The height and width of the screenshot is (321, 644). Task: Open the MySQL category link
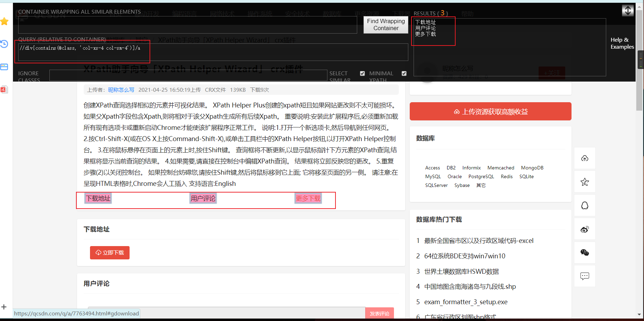point(433,177)
